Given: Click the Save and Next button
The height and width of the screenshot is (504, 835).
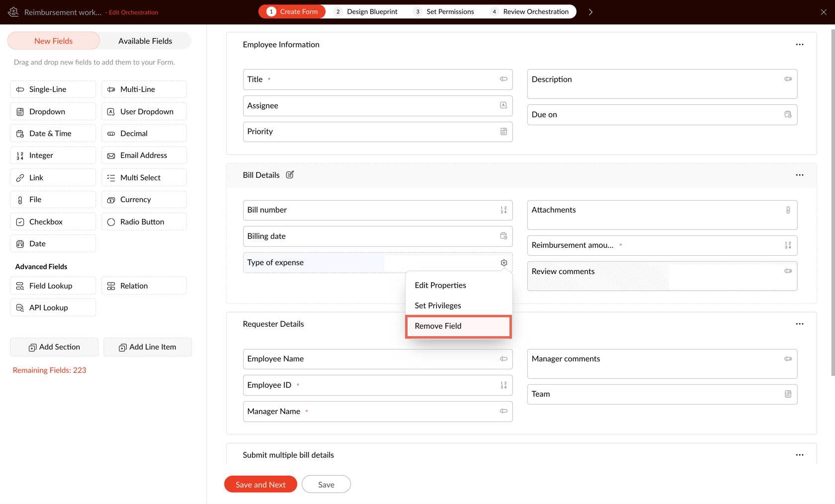Looking at the screenshot, I should click(x=260, y=485).
